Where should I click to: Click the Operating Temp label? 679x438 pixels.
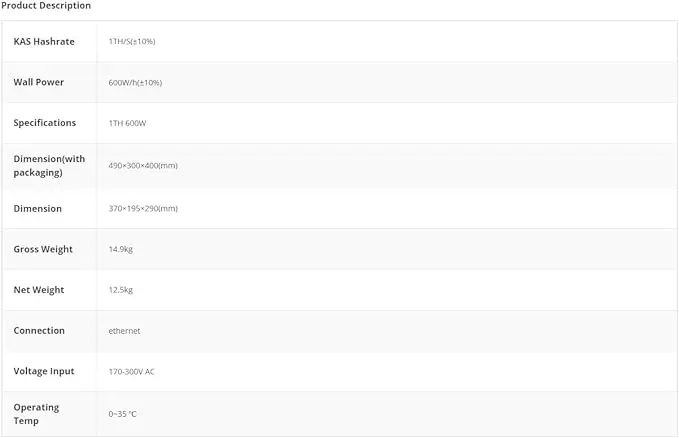click(x=36, y=414)
